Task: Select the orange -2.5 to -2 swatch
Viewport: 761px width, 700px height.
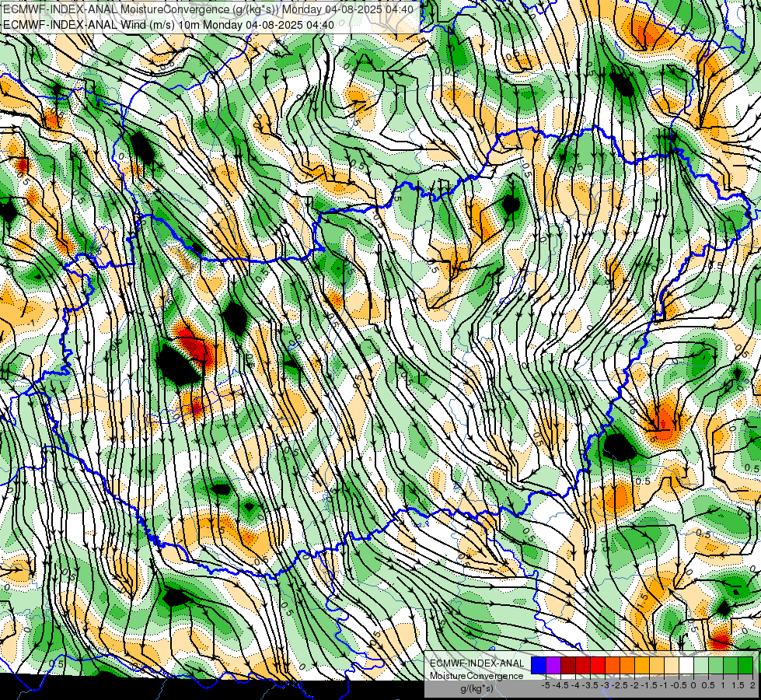Action: click(x=627, y=665)
